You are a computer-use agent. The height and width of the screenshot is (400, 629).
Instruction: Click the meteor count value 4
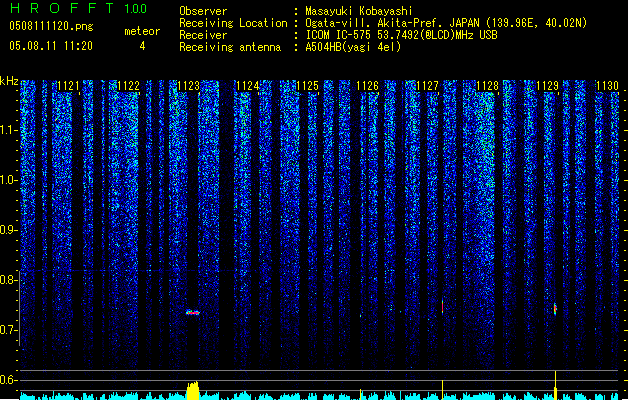tap(142, 46)
